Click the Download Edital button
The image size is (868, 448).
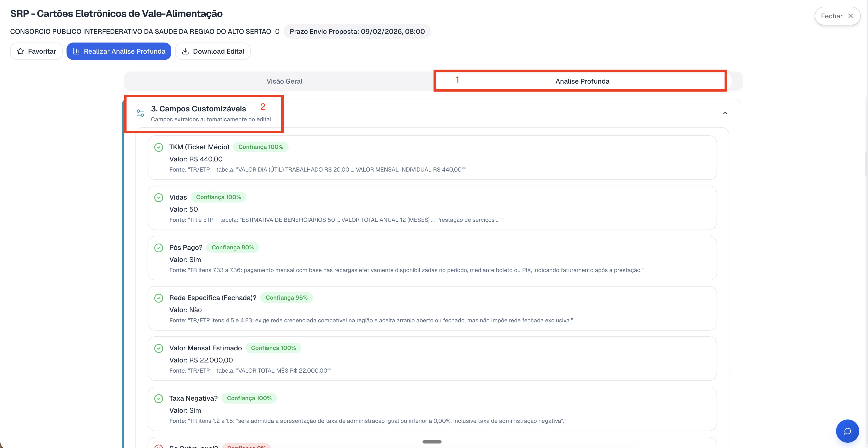click(213, 51)
